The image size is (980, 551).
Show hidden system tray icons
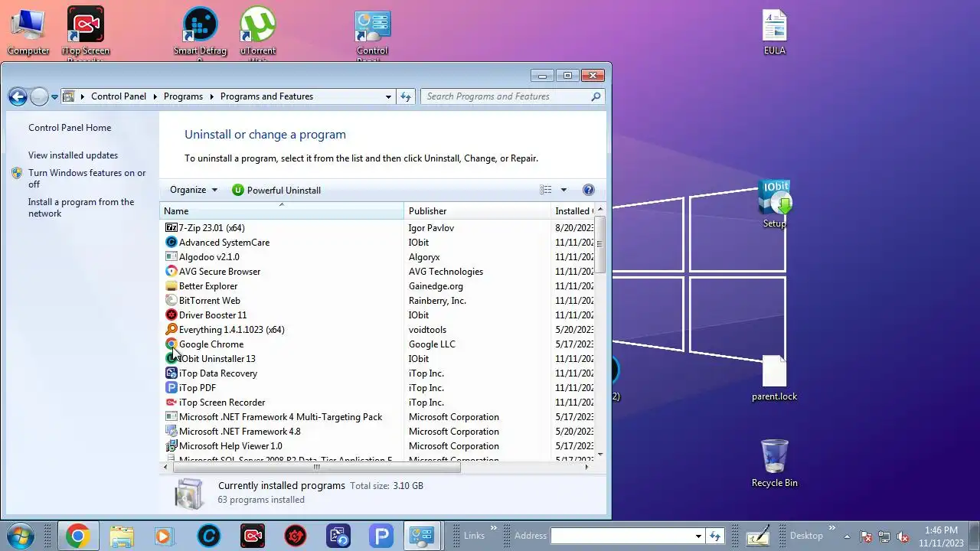coord(847,536)
